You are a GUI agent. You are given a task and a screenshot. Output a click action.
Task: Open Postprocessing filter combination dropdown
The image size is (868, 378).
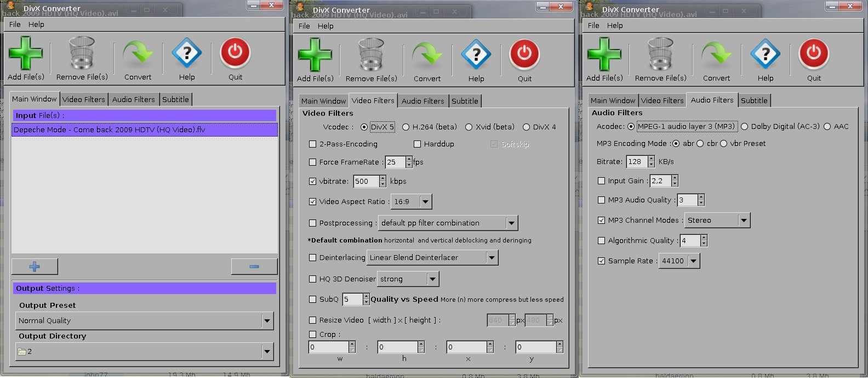pos(448,223)
